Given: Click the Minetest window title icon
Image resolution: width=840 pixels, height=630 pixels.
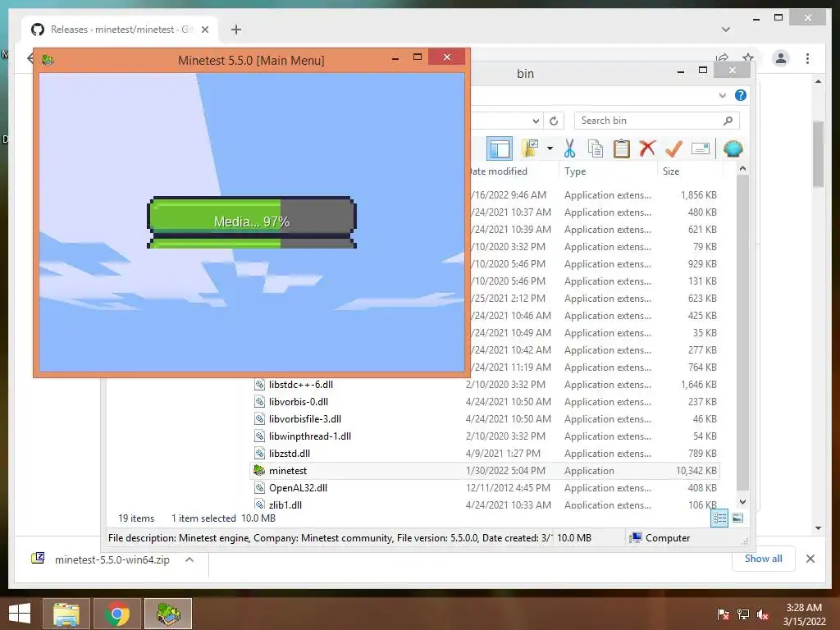Looking at the screenshot, I should [48, 60].
